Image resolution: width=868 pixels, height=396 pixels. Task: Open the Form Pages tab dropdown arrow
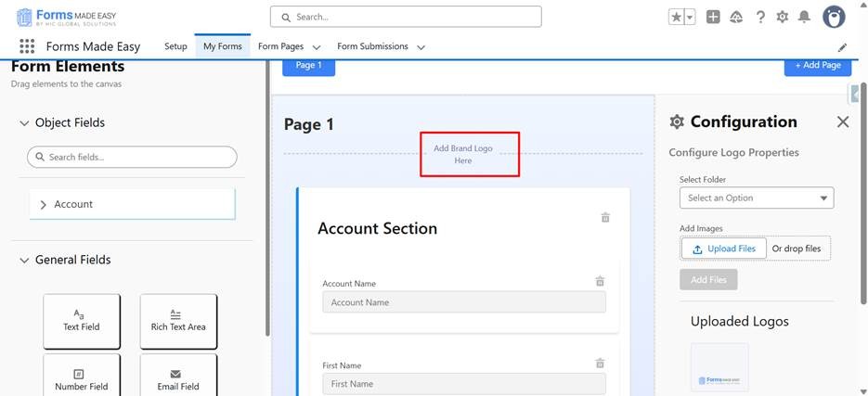pos(317,47)
